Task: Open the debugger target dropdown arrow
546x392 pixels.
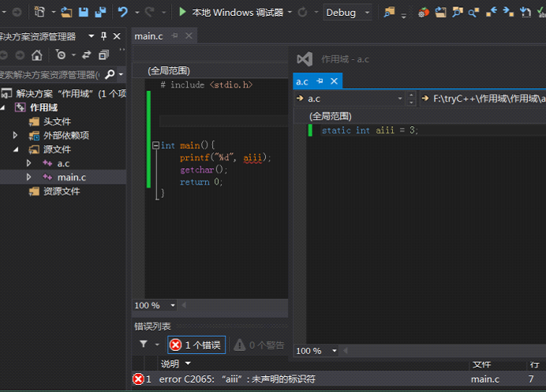Action: [x=290, y=13]
